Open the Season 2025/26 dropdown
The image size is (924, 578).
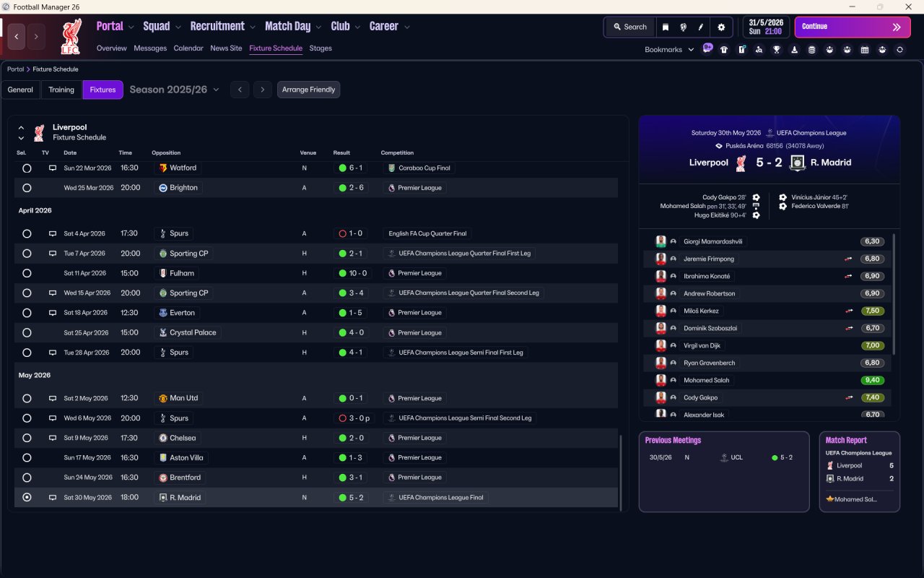pyautogui.click(x=174, y=90)
